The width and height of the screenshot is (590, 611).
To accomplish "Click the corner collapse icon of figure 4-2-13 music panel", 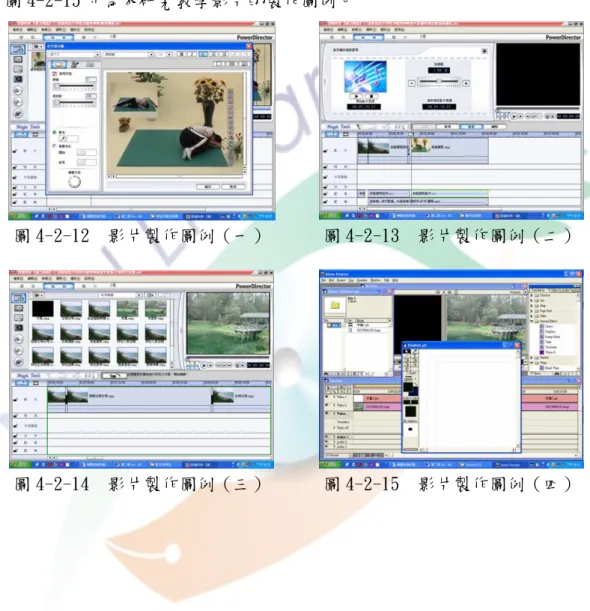I will [484, 51].
